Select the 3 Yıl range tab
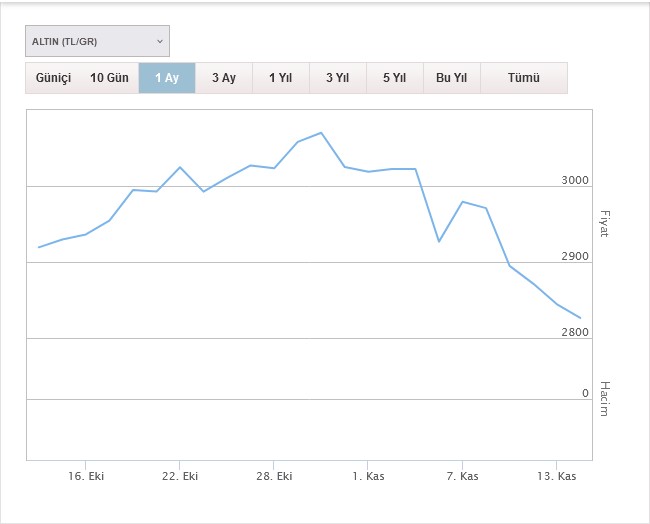650x524 pixels. 337,78
